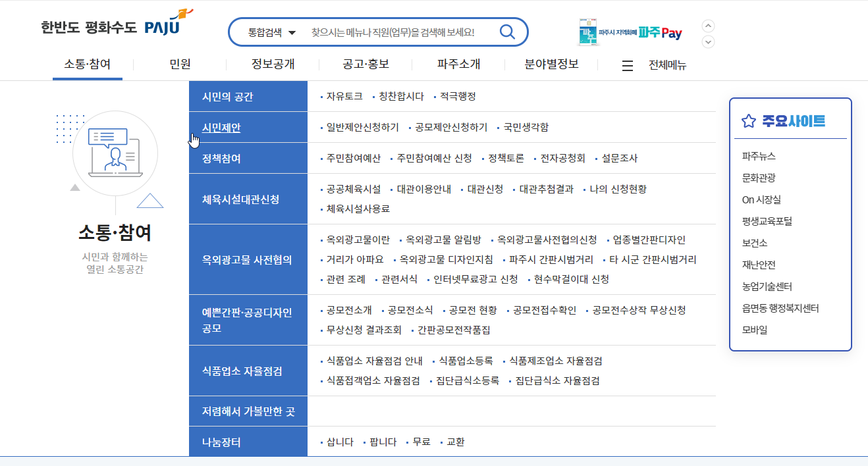Open On 시장실 in 주요사이트
This screenshot has height=466, width=868.
761,199
